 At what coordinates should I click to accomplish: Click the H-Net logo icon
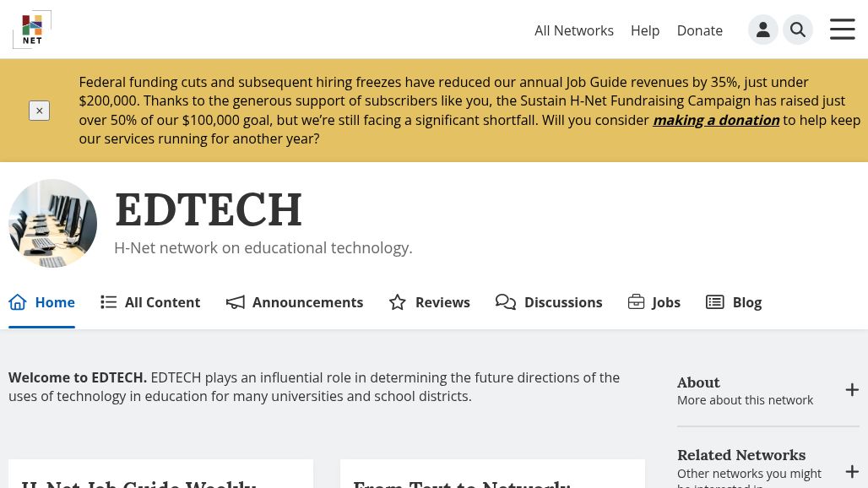tap(32, 30)
